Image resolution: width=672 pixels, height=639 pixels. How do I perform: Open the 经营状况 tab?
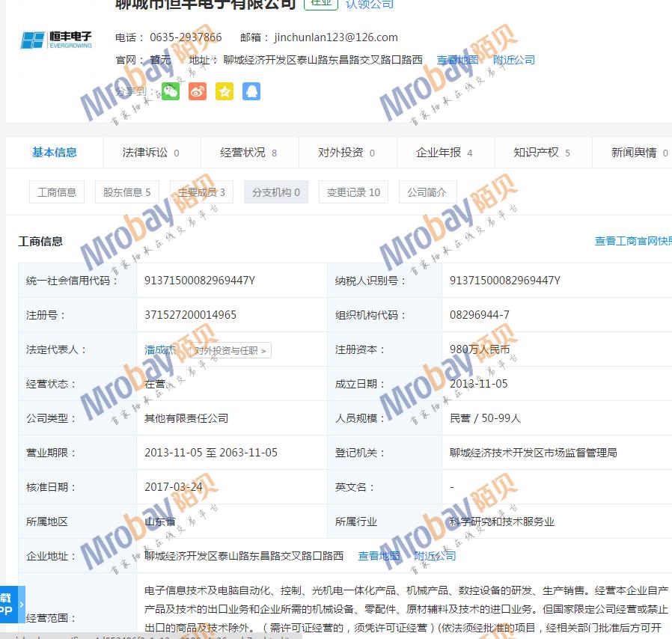click(248, 153)
